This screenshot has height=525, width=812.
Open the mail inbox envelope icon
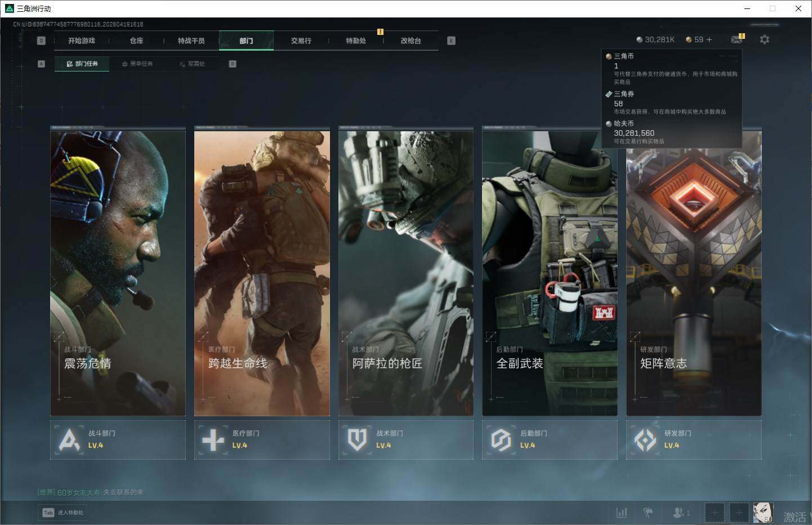[x=736, y=39]
